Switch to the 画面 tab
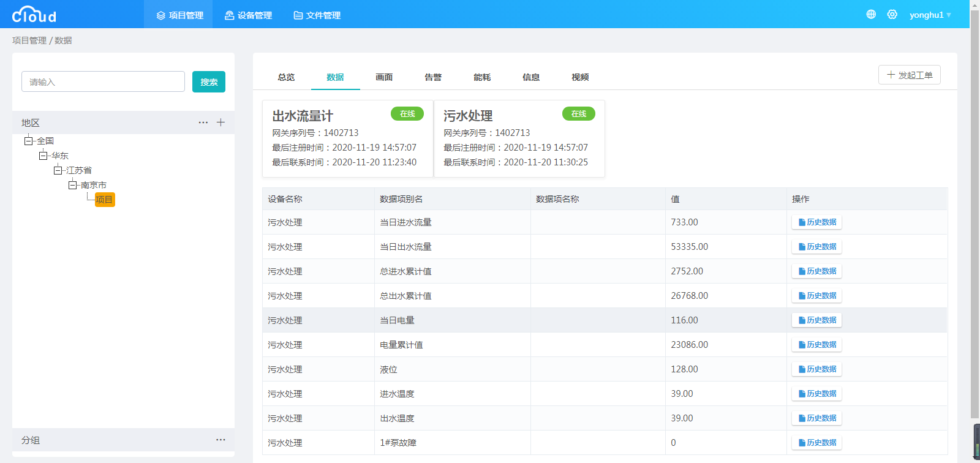The height and width of the screenshot is (463, 980). click(x=384, y=77)
